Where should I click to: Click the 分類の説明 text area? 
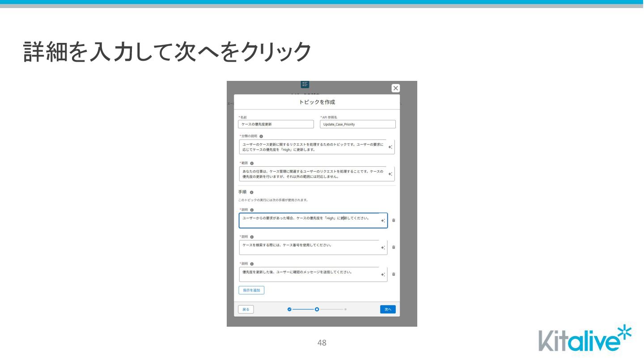tap(317, 147)
